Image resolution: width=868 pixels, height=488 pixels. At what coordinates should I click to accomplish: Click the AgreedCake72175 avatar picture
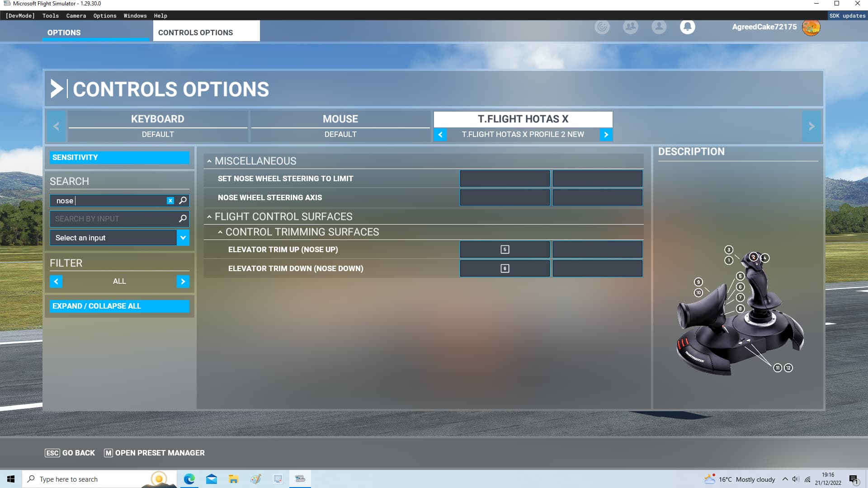pyautogui.click(x=811, y=27)
